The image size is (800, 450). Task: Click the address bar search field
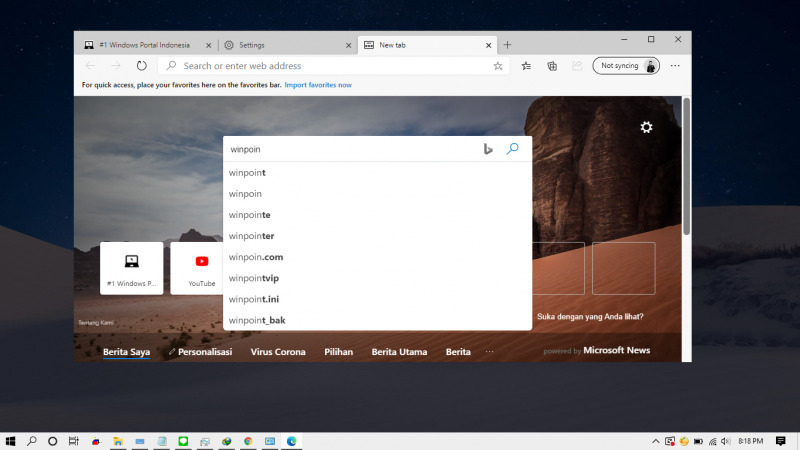click(x=334, y=66)
